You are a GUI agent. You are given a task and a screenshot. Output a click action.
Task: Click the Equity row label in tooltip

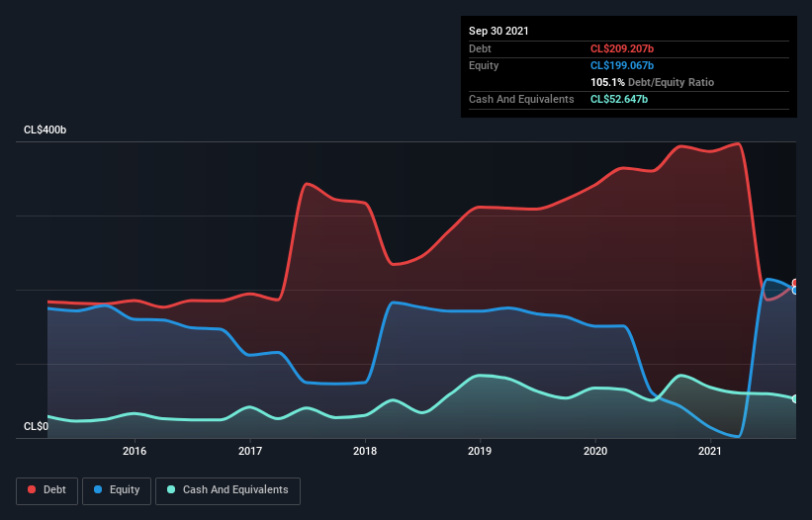[x=484, y=65]
